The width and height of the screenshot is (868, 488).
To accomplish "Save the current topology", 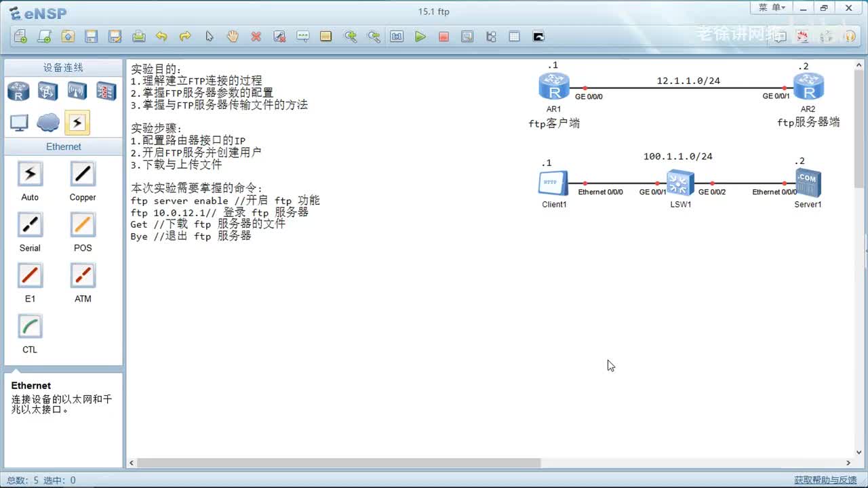I will tap(92, 37).
